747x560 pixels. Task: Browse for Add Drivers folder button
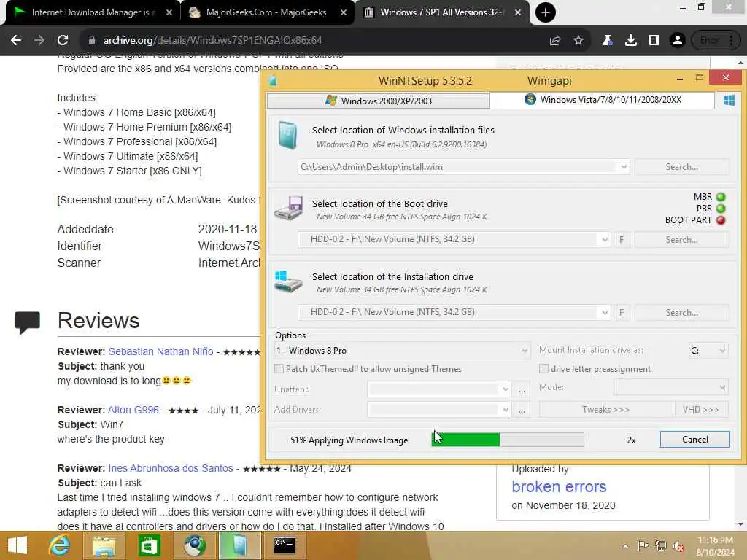(x=522, y=410)
